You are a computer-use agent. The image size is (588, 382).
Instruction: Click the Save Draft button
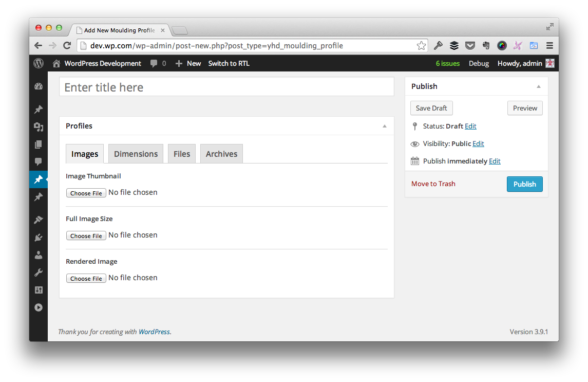coord(431,108)
